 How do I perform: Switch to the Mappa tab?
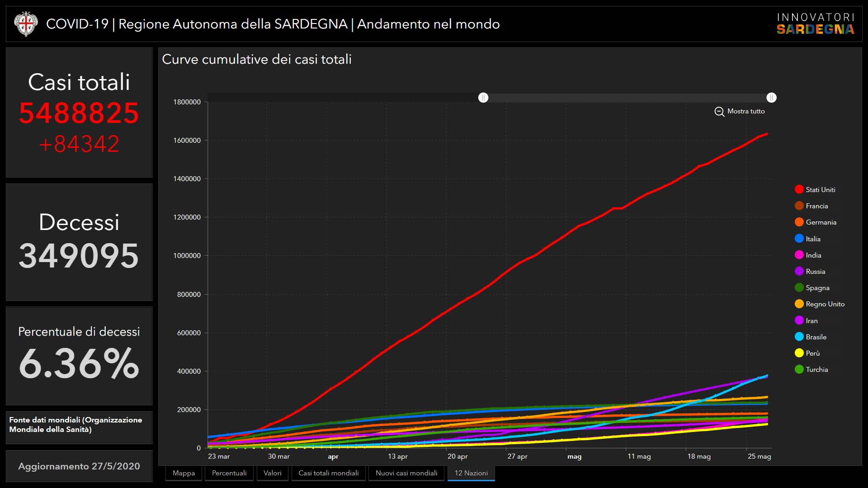(184, 473)
